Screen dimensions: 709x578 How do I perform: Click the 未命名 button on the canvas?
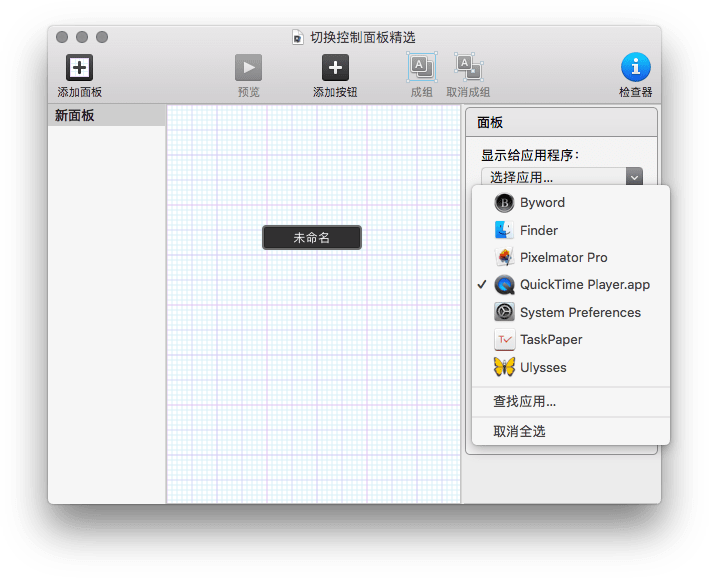pos(312,238)
